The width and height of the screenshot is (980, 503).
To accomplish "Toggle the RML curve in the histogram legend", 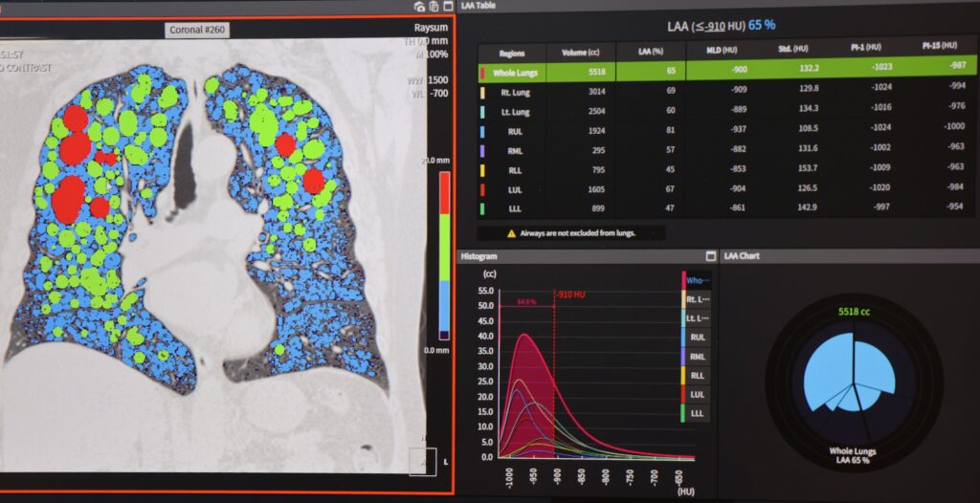I will pos(696,357).
